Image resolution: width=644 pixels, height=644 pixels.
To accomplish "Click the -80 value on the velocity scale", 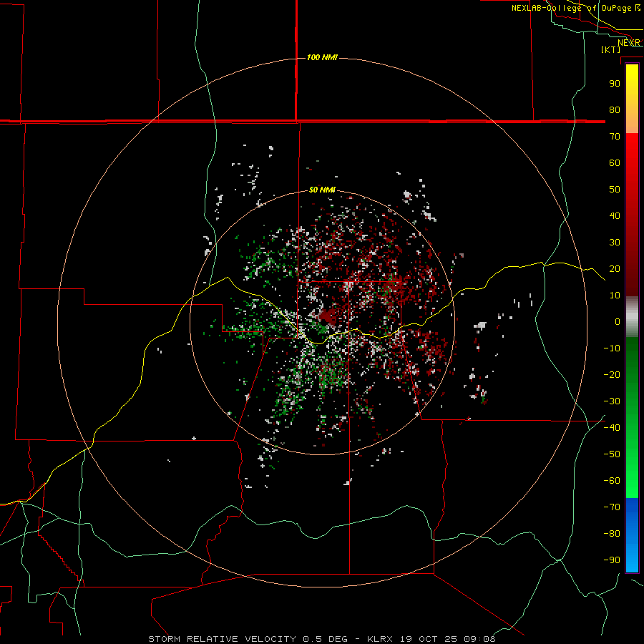I will click(612, 534).
